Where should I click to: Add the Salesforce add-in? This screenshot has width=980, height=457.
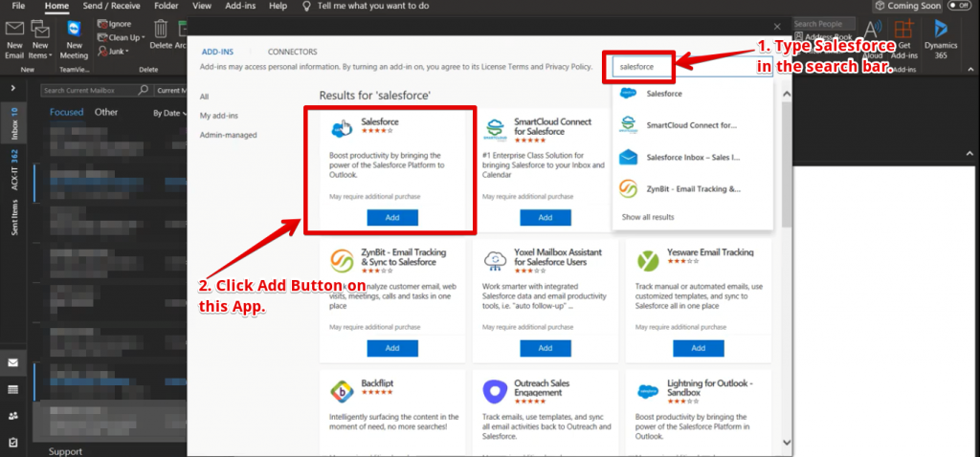pos(392,217)
